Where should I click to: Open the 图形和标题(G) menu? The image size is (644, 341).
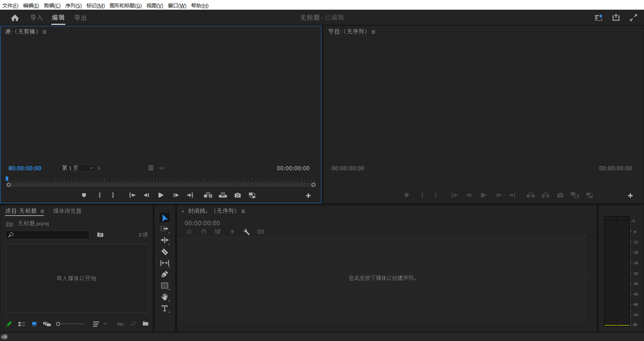(x=126, y=5)
